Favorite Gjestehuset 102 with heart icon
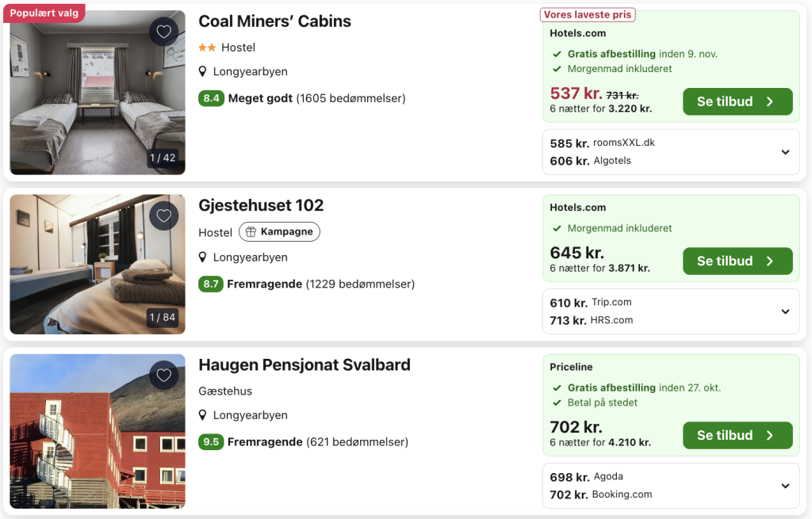The height and width of the screenshot is (519, 812). [x=163, y=216]
